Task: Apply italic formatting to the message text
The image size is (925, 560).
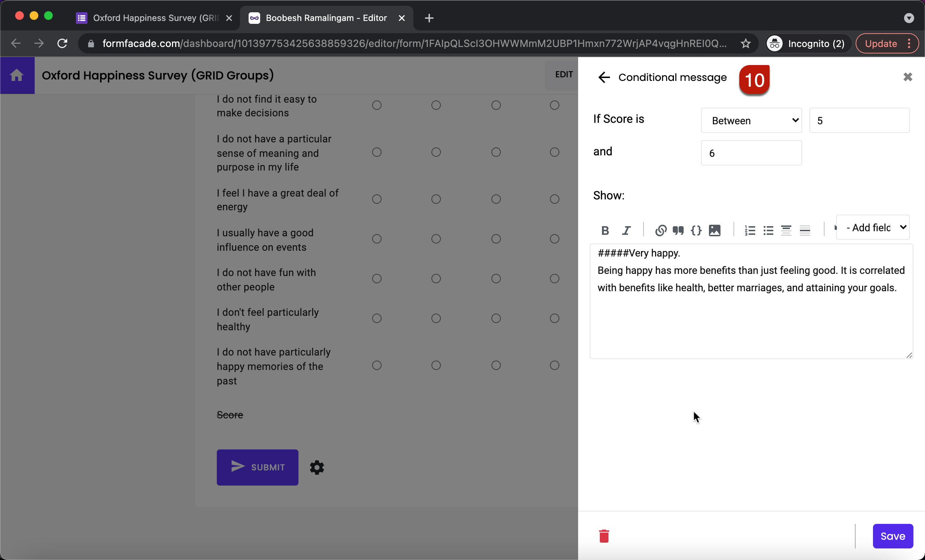Action: (x=626, y=230)
